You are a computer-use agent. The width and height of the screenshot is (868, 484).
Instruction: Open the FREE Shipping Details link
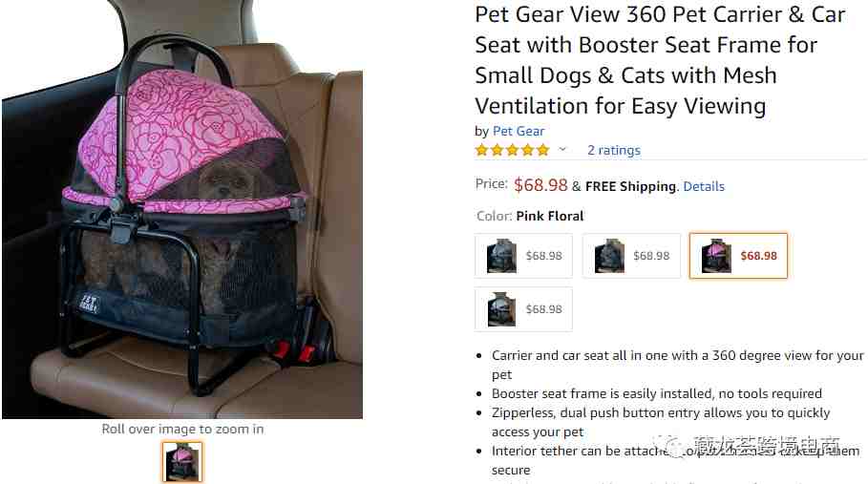704,186
